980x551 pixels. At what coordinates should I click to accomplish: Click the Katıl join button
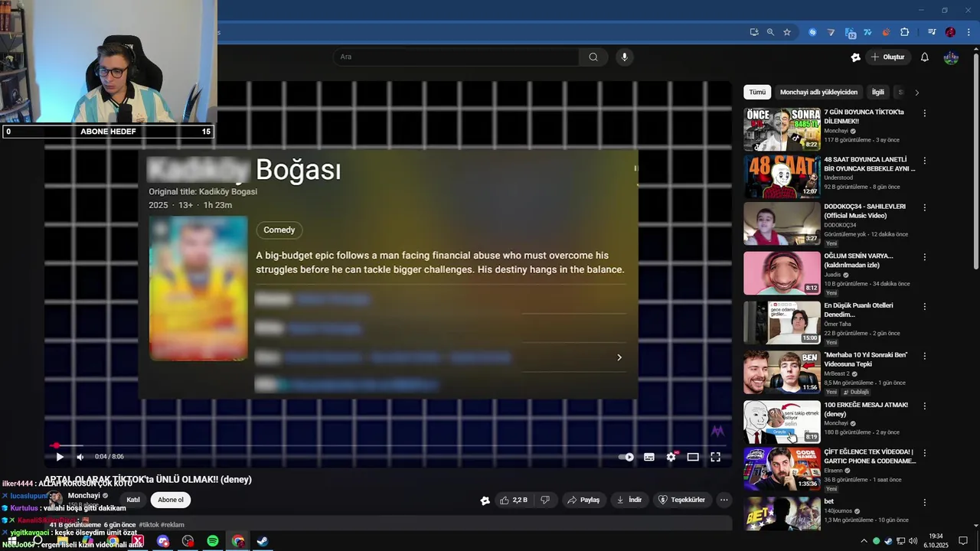(x=133, y=500)
